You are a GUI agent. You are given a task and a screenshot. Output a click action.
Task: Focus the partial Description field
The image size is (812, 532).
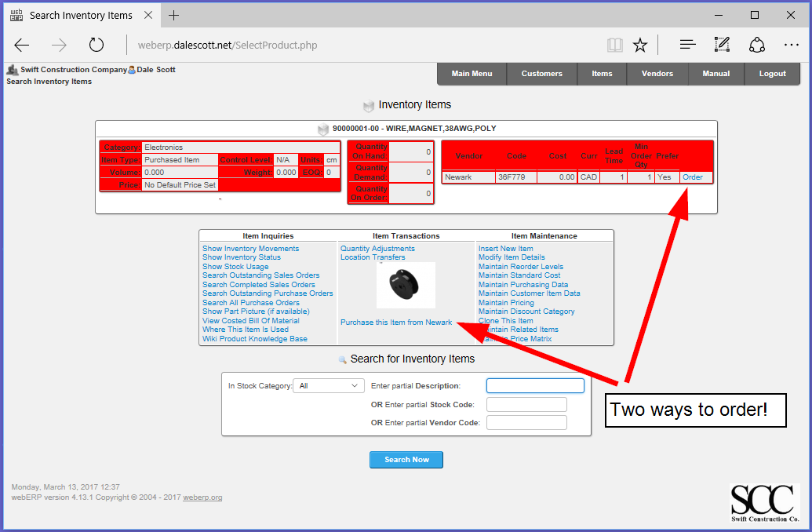(x=536, y=386)
